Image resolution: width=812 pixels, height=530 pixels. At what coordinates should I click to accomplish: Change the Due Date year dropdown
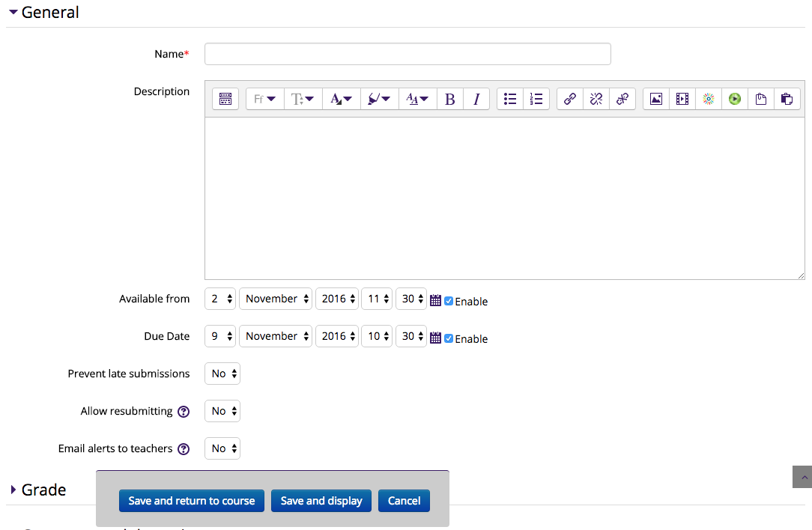[x=337, y=336]
